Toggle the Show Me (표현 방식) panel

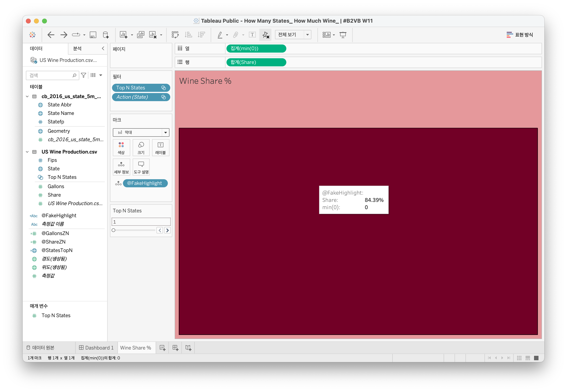point(520,35)
